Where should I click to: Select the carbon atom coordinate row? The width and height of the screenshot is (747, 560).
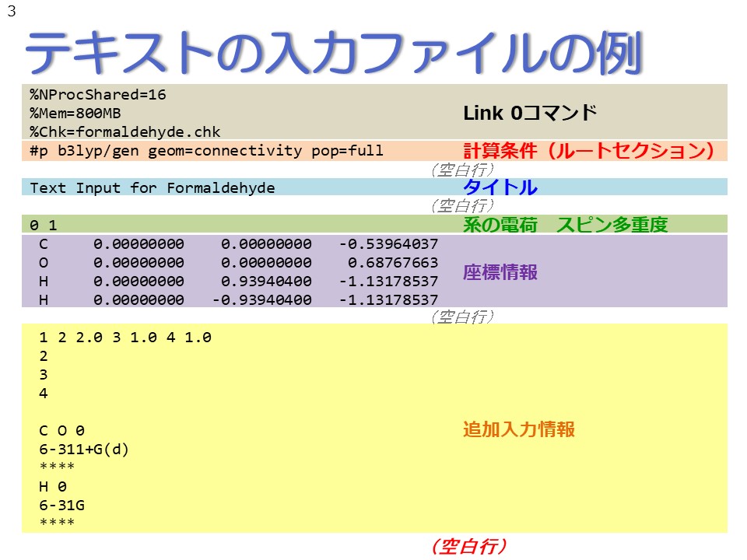[x=238, y=243]
